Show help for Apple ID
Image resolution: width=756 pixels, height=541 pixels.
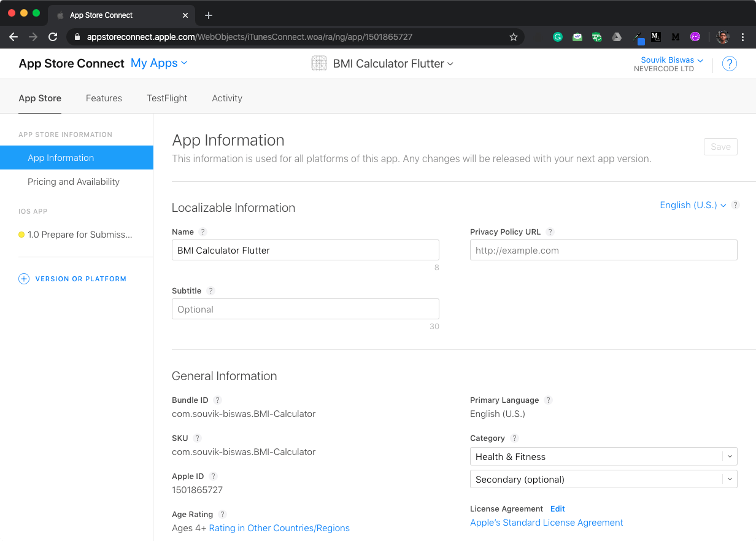pos(213,477)
